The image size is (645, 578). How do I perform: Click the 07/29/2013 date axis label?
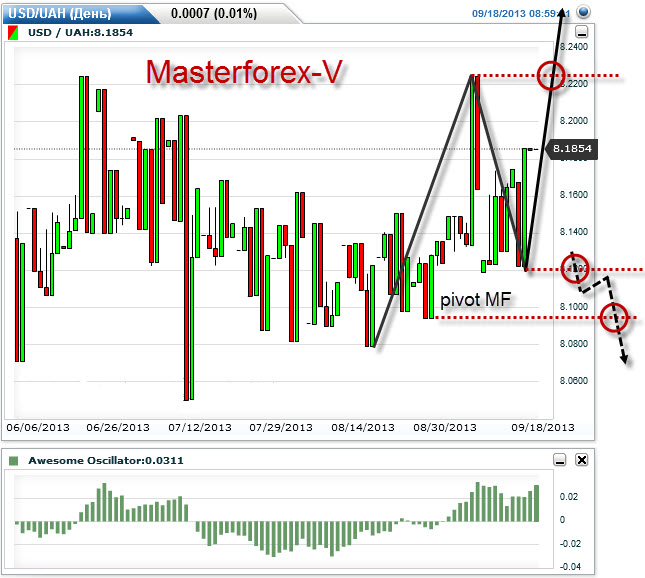point(281,428)
